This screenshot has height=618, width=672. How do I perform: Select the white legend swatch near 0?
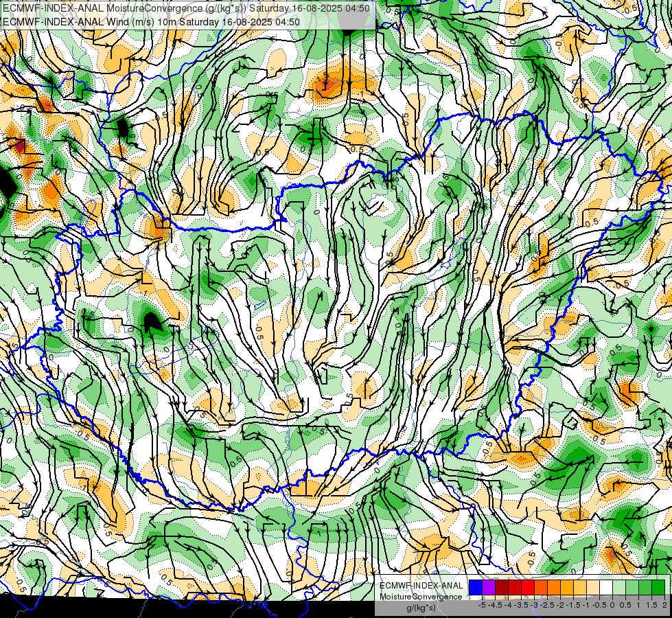606,588
